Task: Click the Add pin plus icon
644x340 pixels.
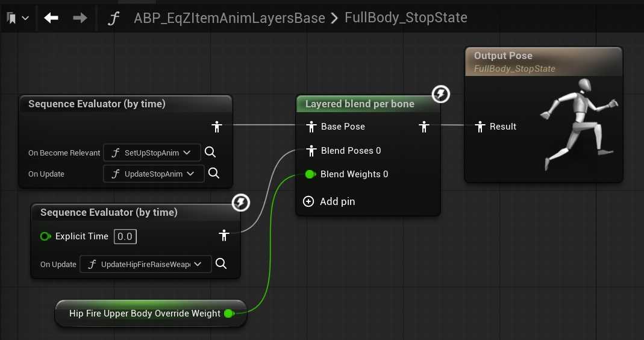Action: (308, 201)
